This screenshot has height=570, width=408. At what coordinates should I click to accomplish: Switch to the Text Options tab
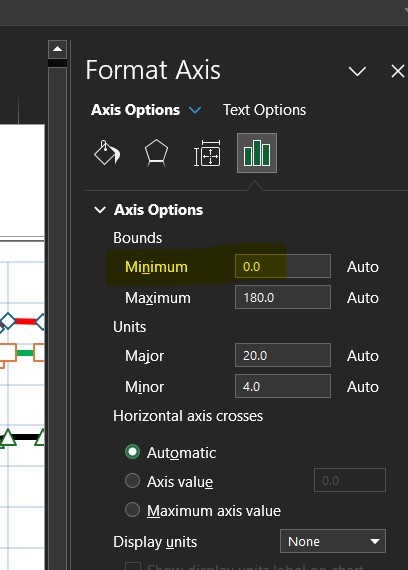tap(264, 110)
